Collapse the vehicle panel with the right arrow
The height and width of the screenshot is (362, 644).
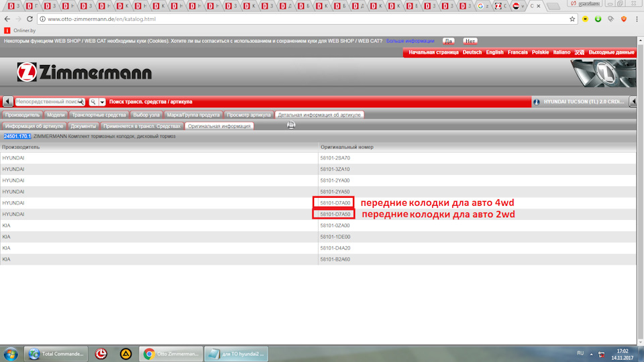633,101
